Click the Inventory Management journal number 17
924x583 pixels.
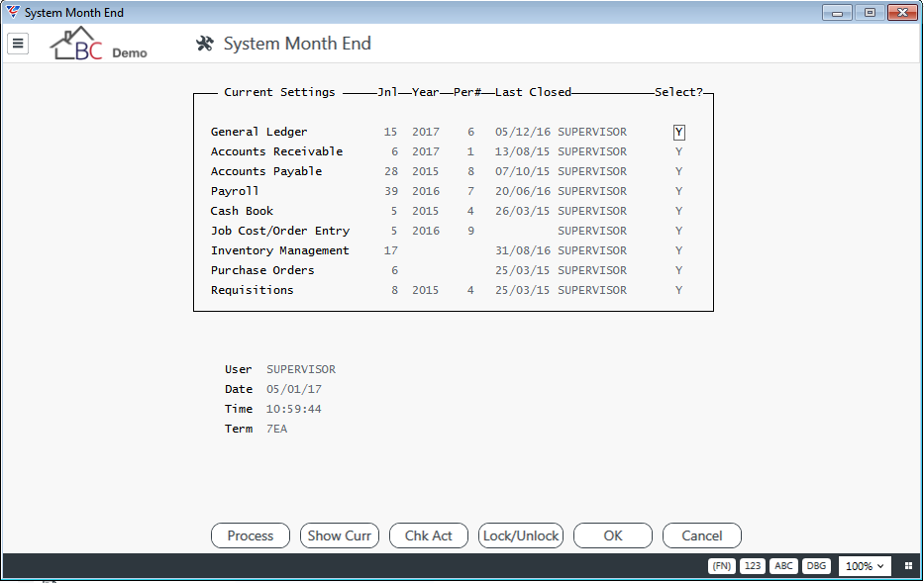click(x=391, y=250)
